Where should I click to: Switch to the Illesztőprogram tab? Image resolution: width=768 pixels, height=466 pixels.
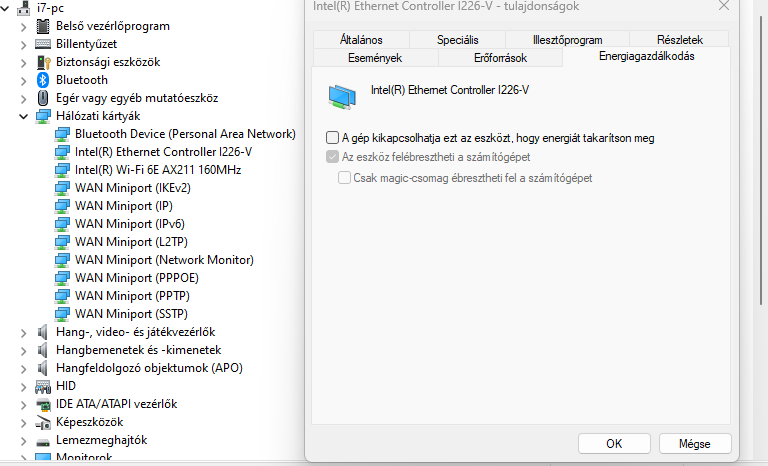567,40
